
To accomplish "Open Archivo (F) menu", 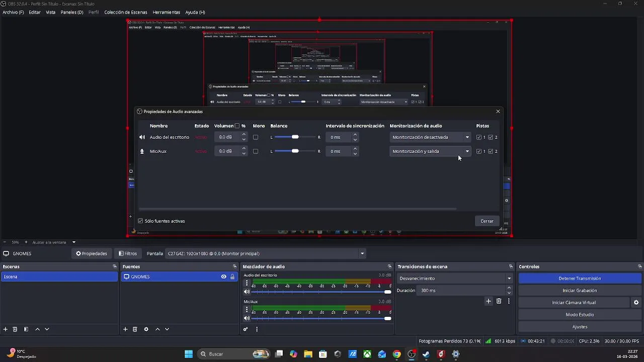I will (13, 12).
